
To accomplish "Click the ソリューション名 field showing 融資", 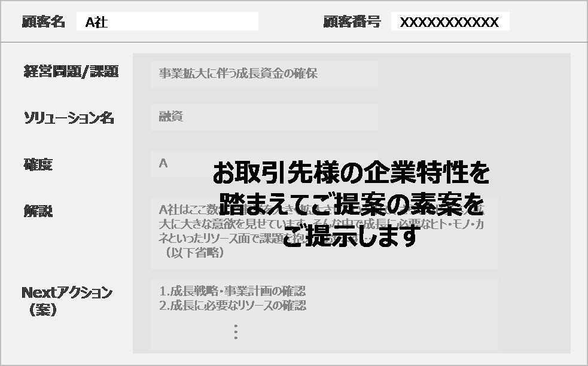I will click(x=264, y=117).
